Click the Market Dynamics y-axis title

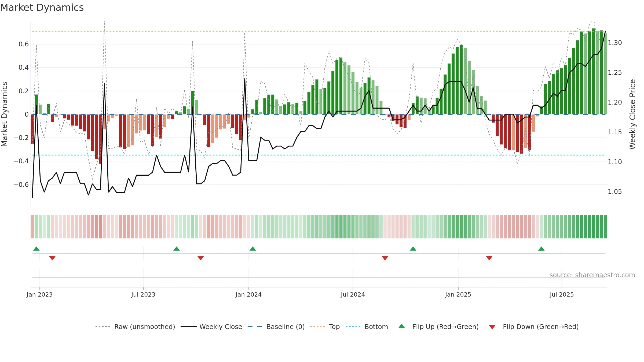point(4,114)
